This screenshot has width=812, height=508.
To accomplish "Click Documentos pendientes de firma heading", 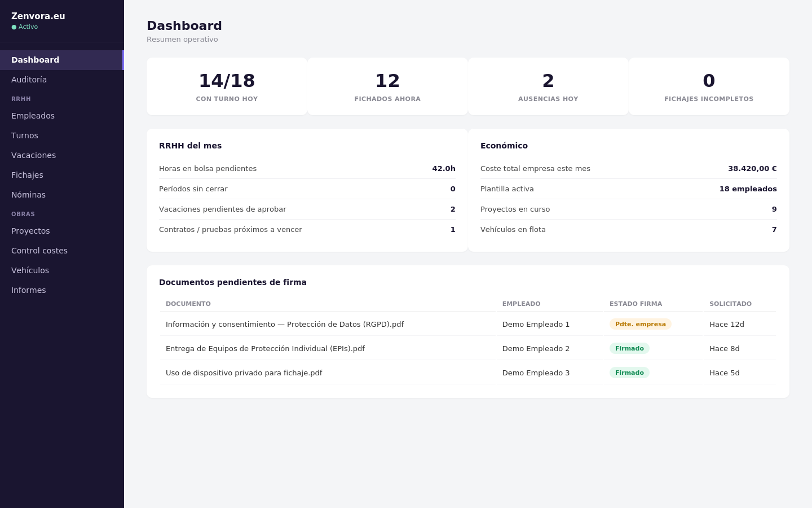I will (233, 282).
